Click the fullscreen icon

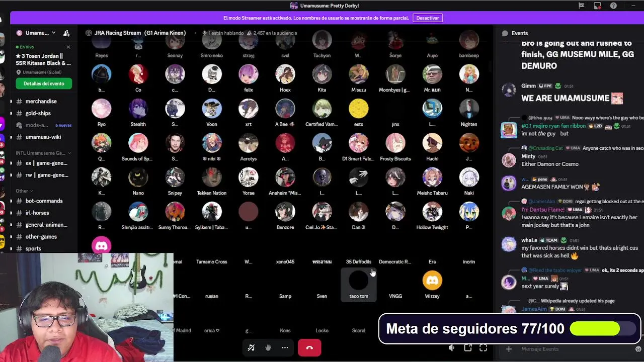click(483, 348)
